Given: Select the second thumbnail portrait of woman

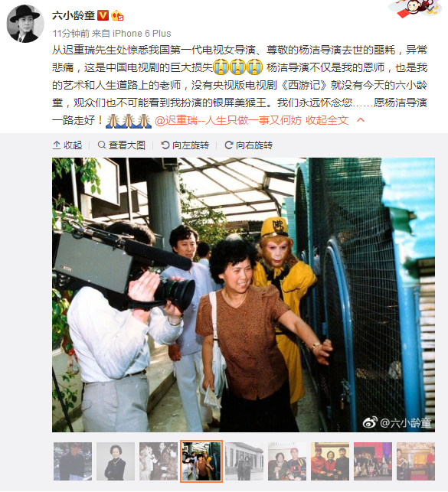Looking at the screenshot, I should pyautogui.click(x=116, y=461).
